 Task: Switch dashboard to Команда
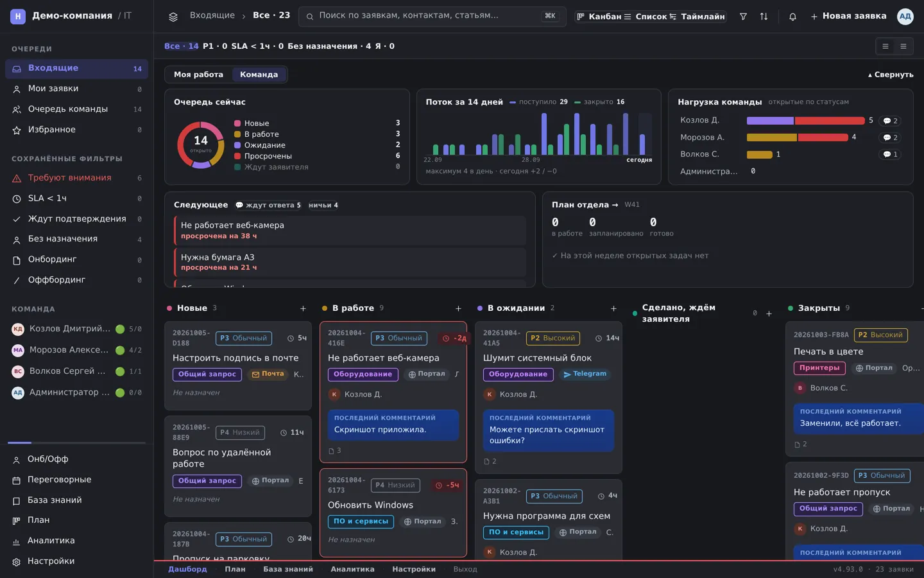(x=259, y=74)
